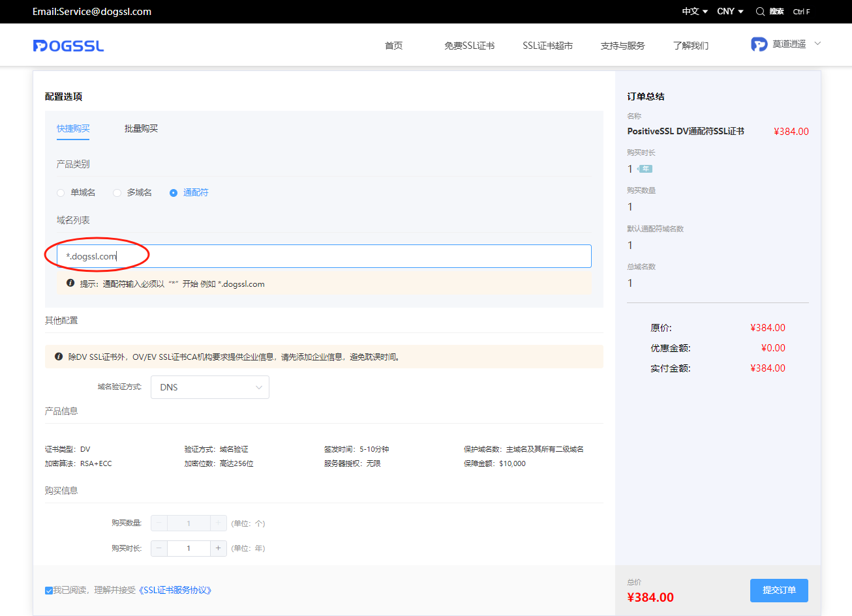The image size is (852, 616).
Task: Click the 证书类型 DV text
Action: pos(68,449)
